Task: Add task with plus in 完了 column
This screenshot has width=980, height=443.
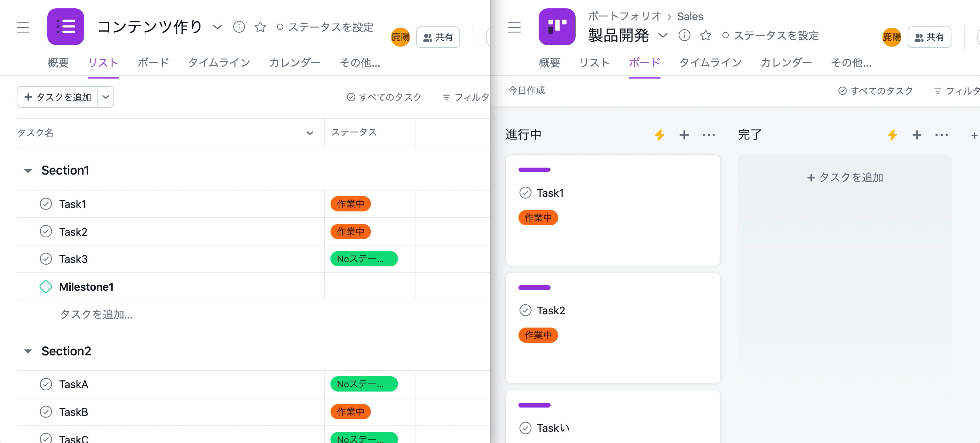Action: [916, 135]
